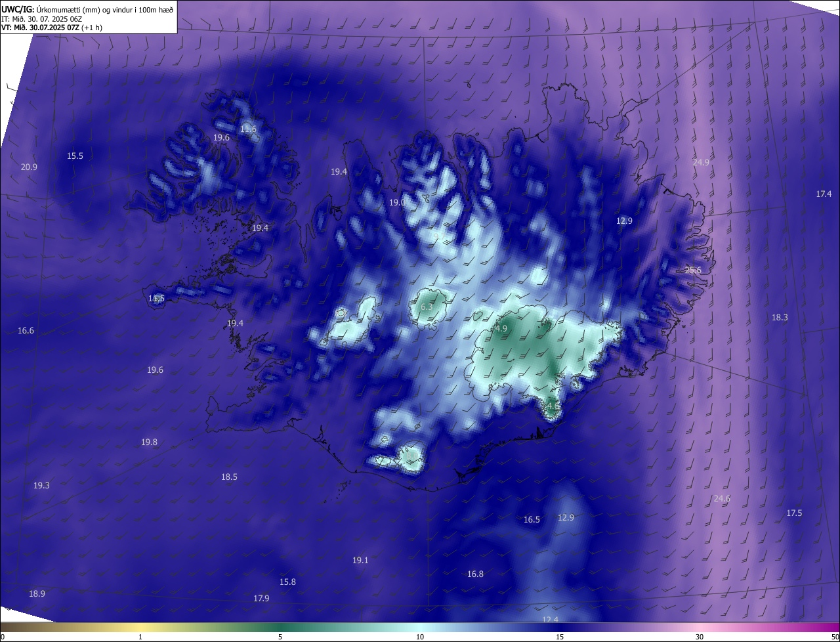Click the 12.4 value above the color bar

550,620
